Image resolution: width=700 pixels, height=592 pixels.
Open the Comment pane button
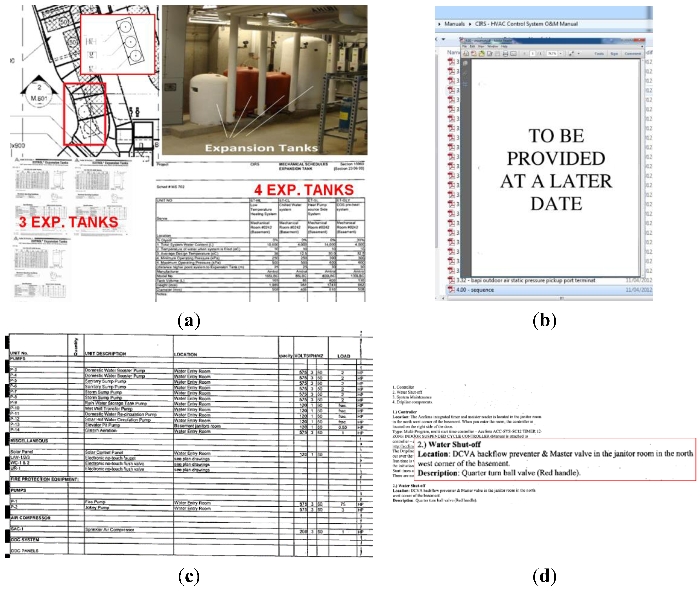tap(633, 54)
